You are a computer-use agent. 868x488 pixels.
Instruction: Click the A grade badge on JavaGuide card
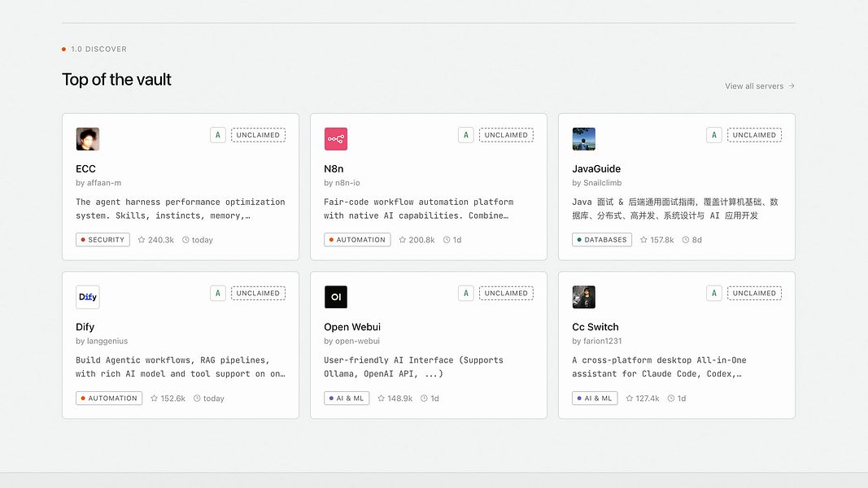(714, 135)
